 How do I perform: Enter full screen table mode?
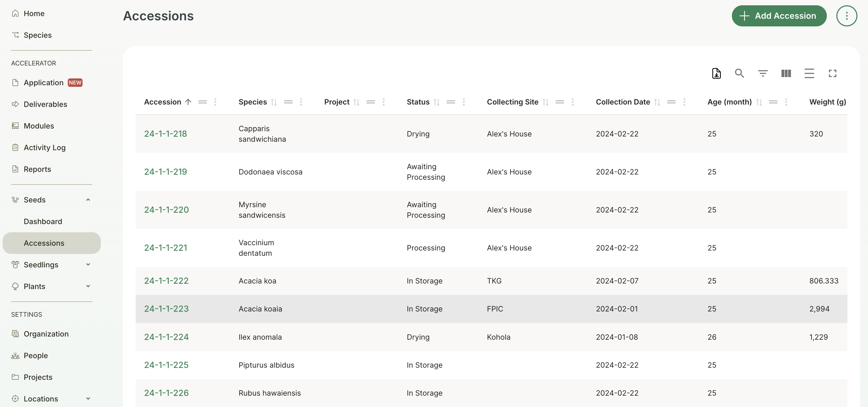(x=832, y=73)
